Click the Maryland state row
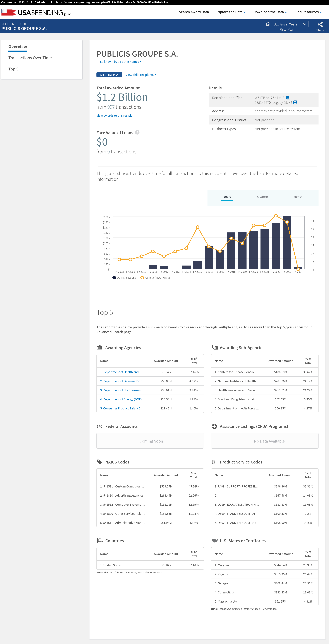Viewport: 329px width, 644px height. point(265,565)
